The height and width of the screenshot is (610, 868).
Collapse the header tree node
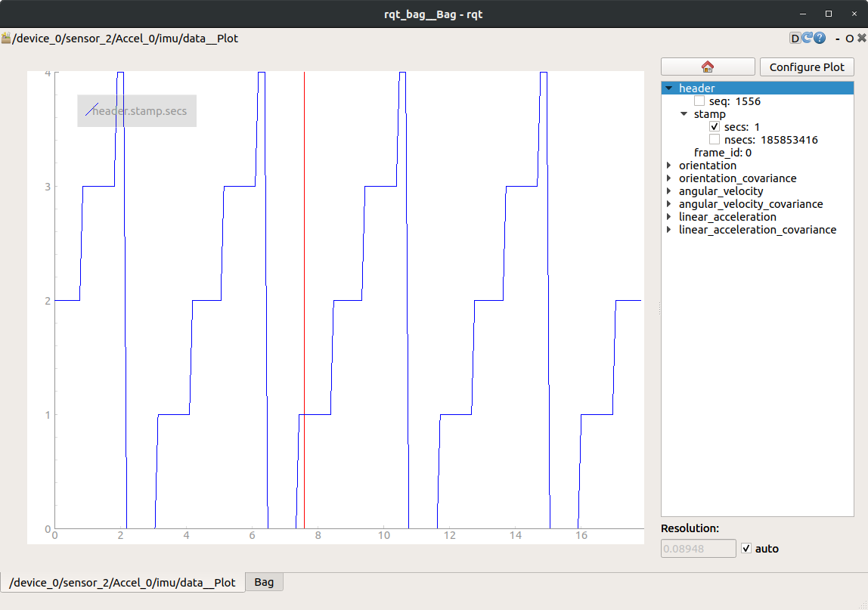pyautogui.click(x=668, y=88)
